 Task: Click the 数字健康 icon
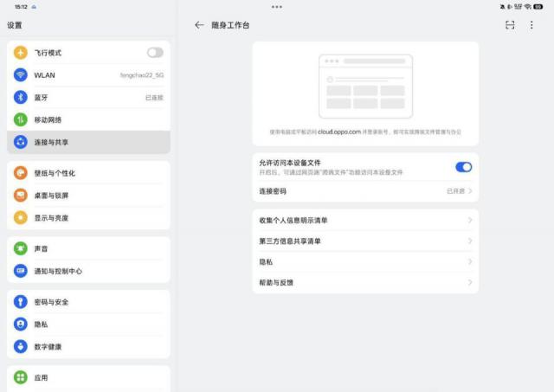(21, 346)
